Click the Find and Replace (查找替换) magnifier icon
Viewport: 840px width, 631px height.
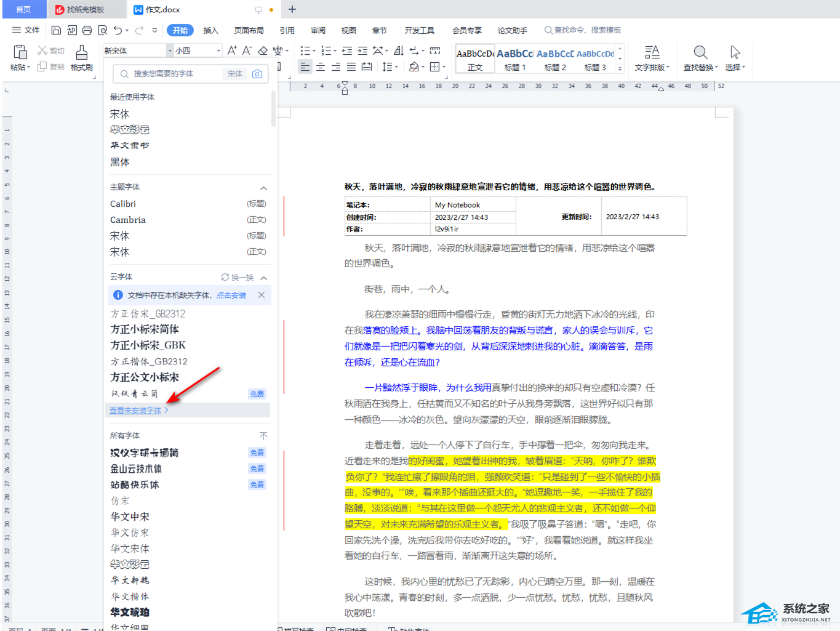[700, 53]
